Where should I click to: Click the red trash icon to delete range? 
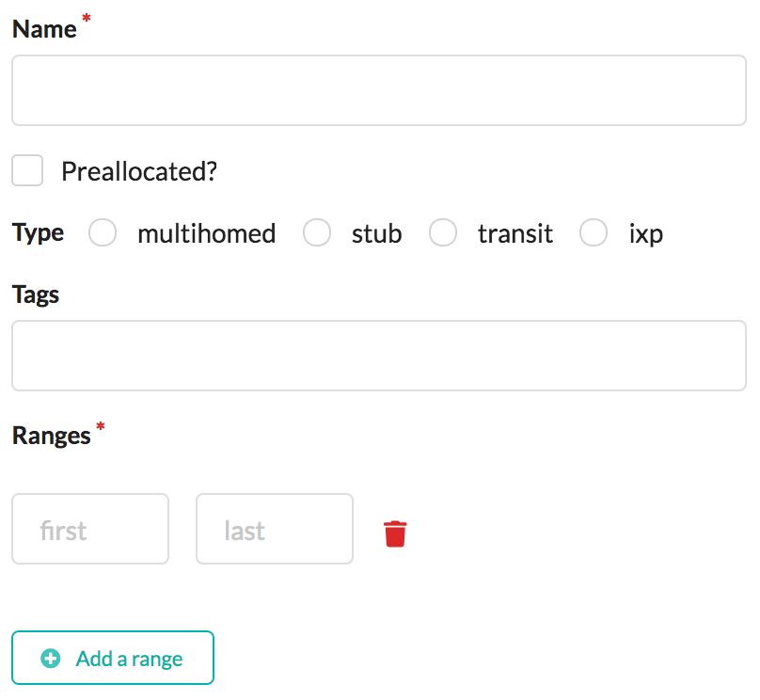pos(395,533)
